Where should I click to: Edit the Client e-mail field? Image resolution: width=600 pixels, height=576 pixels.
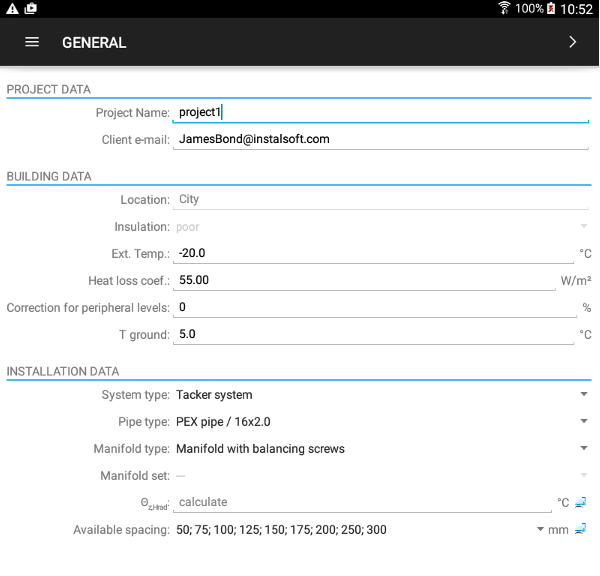380,140
